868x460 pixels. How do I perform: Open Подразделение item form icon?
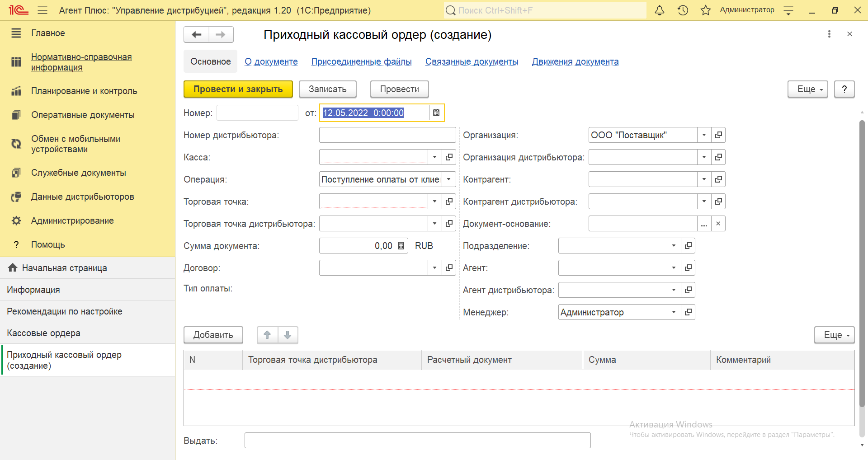pos(688,246)
